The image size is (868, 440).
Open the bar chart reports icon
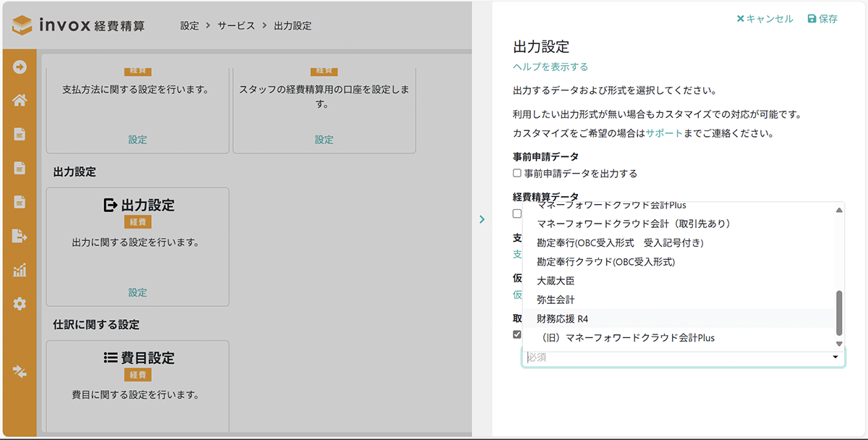click(20, 270)
